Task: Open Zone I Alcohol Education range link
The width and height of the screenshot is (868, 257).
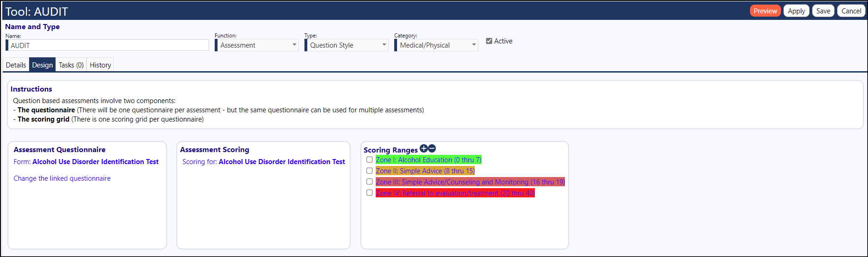Action: 428,159
